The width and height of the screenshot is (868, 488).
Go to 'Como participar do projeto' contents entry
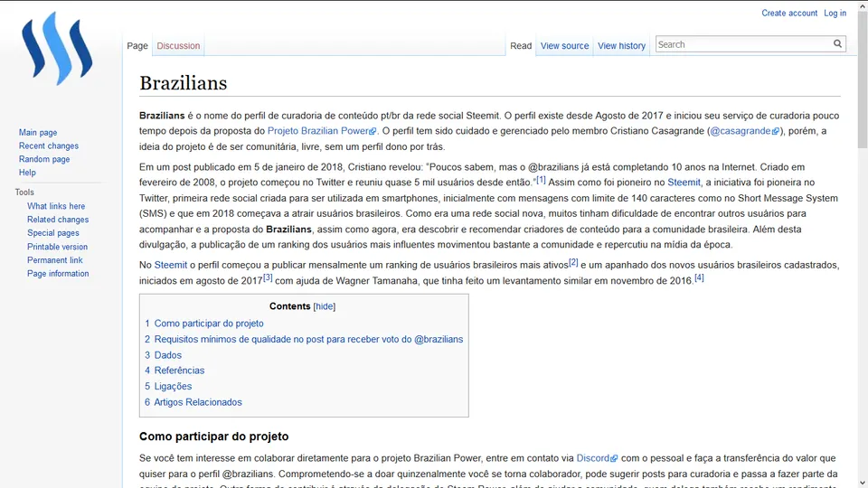tap(204, 324)
